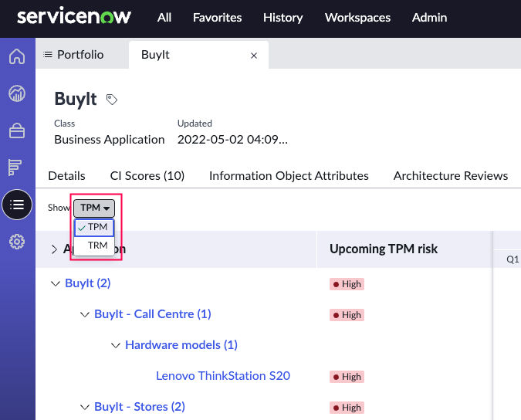The image size is (521, 420).
Task: Collapse the Hardware models (1) row
Action: 115,345
